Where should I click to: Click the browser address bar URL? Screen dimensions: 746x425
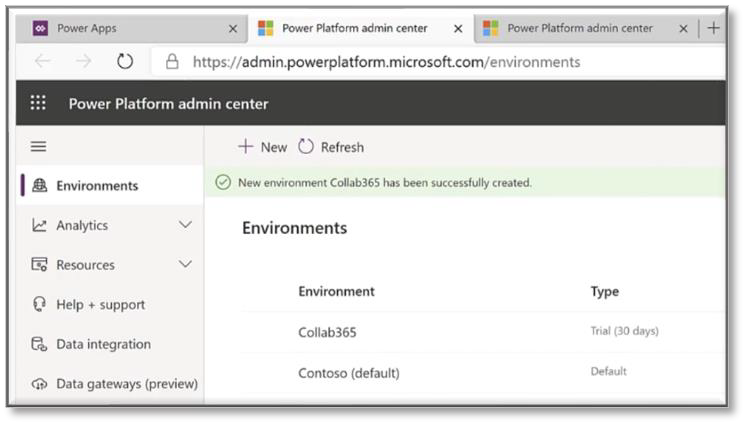386,62
